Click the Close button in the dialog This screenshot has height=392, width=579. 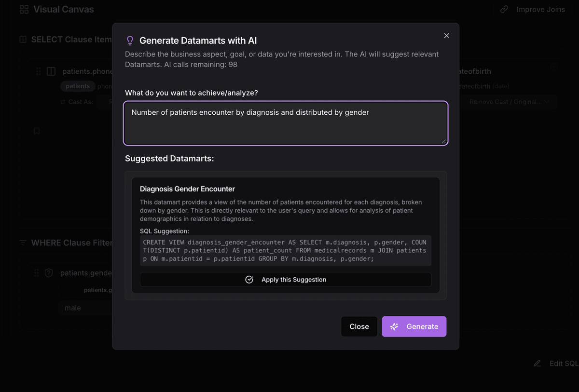point(359,326)
